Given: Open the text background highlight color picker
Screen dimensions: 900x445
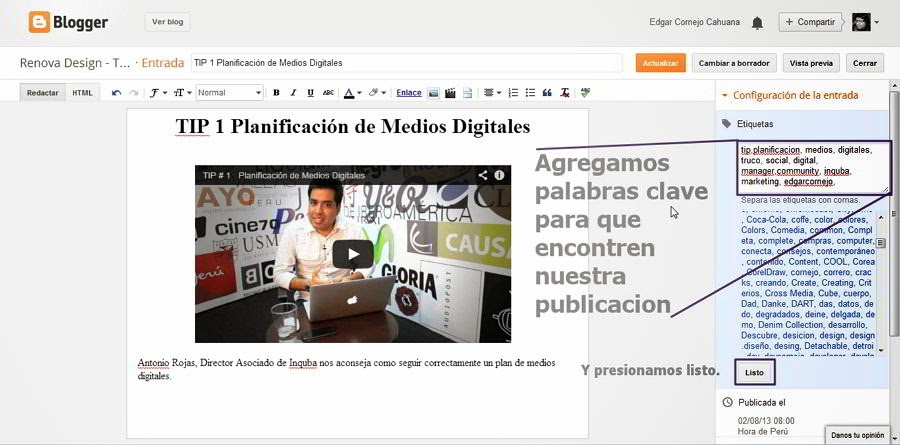Looking at the screenshot, I should coord(377,92).
